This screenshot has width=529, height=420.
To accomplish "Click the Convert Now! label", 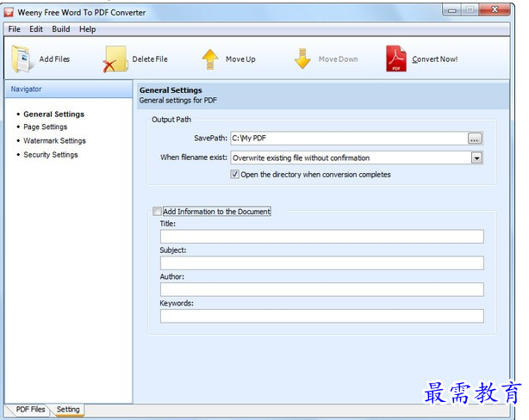I will (434, 59).
